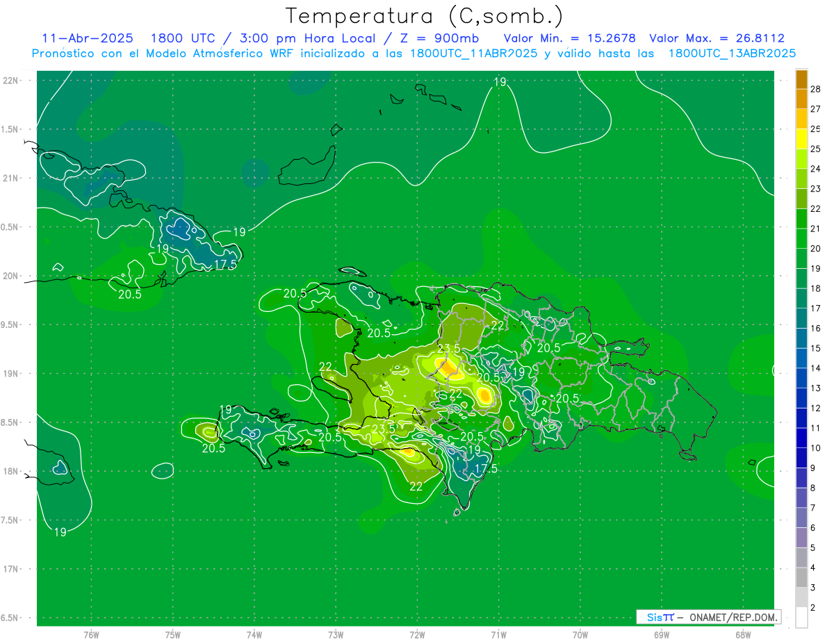Click the dark blue colorbar swatch between 10 and 11

point(801,438)
